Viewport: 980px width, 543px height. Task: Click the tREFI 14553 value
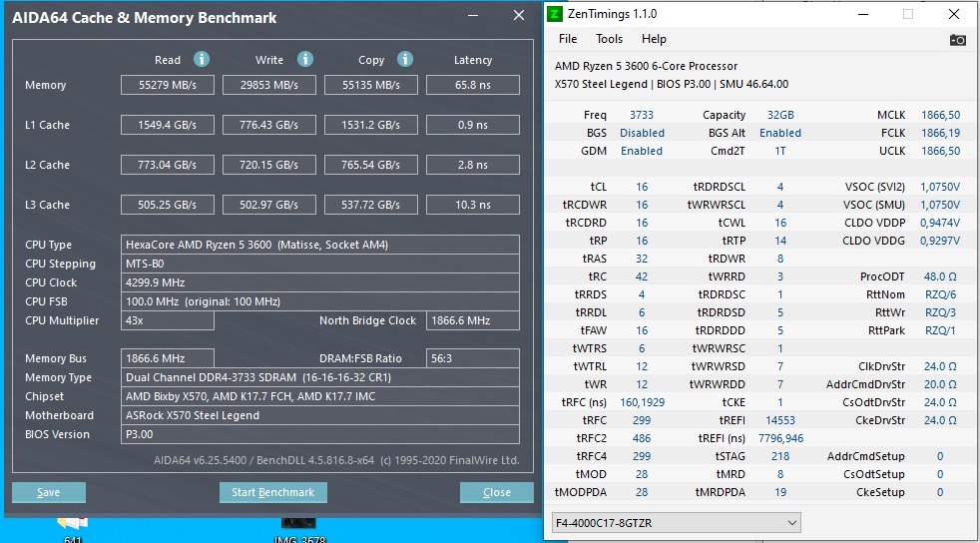point(780,420)
